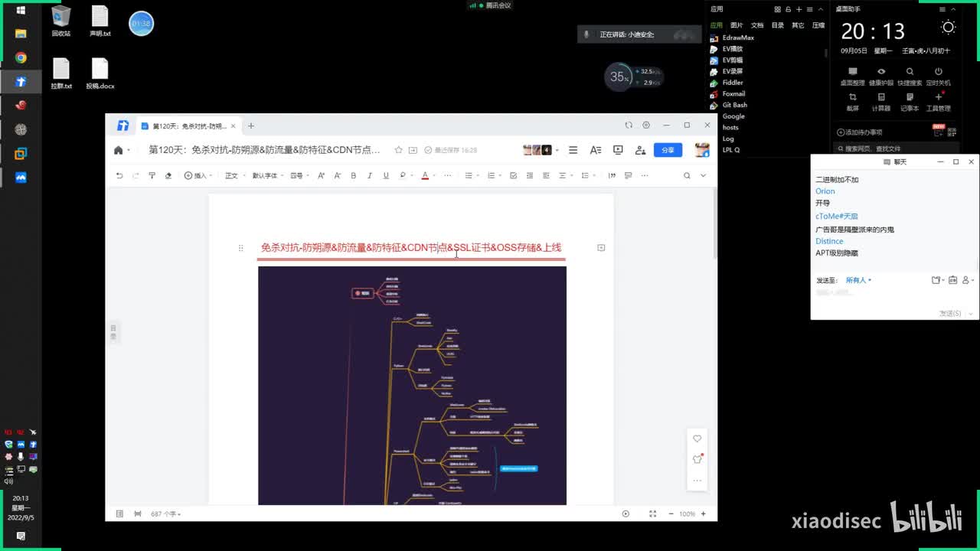980x551 pixels.
Task: Switch to the 压缩 tab in app panel
Action: coord(818,25)
